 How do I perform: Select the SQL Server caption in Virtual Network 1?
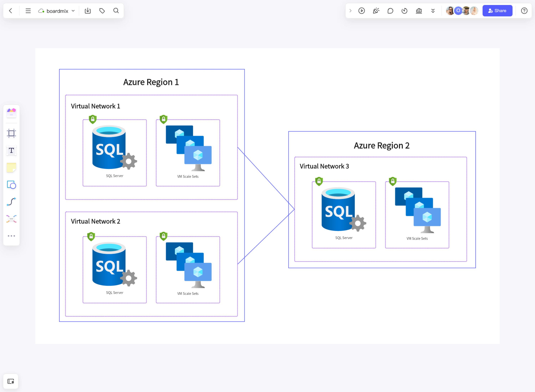115,176
